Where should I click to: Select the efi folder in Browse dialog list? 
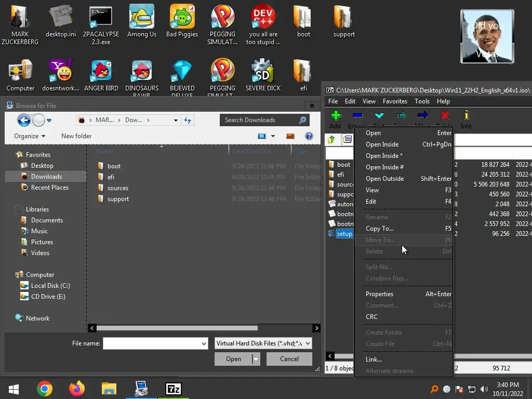[x=106, y=177]
